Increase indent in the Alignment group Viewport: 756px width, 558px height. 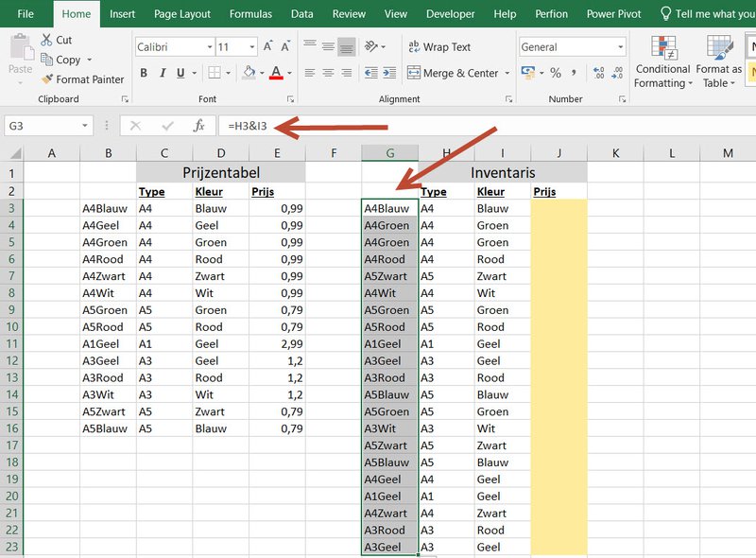[x=389, y=73]
